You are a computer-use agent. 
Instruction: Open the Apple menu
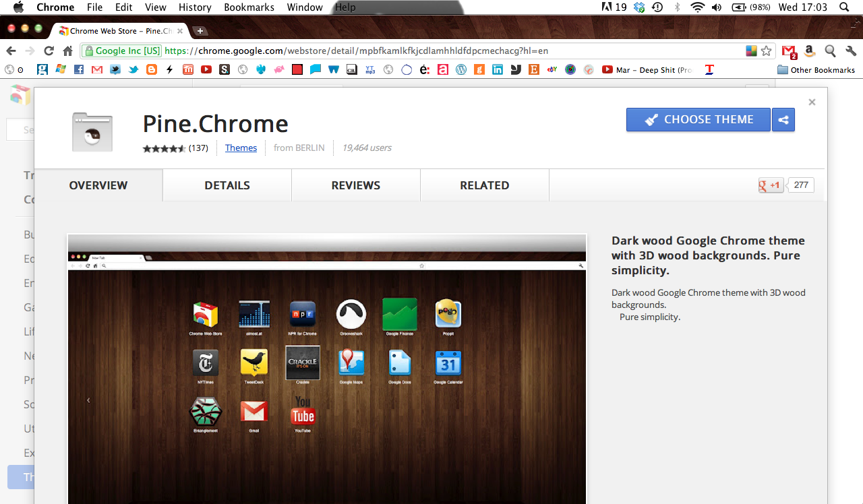[18, 7]
